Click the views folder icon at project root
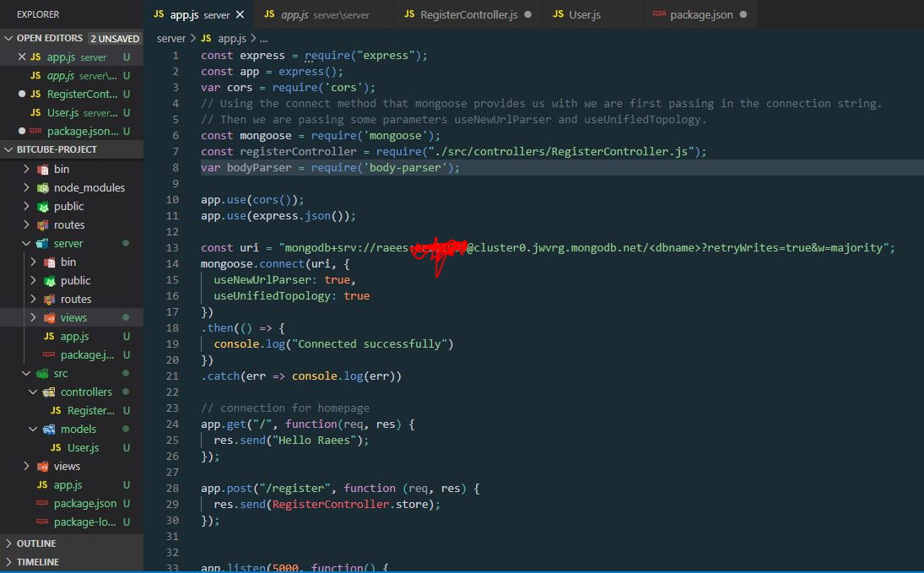 [42, 467]
